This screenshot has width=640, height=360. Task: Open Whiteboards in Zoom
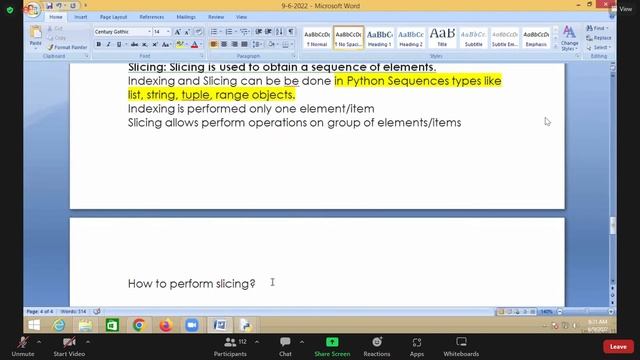pos(461,346)
